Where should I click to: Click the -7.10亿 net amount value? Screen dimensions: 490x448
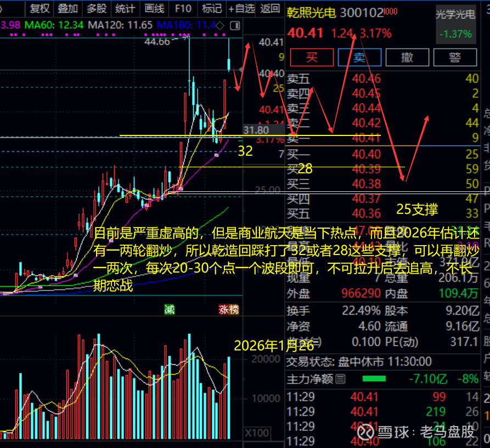tap(428, 379)
